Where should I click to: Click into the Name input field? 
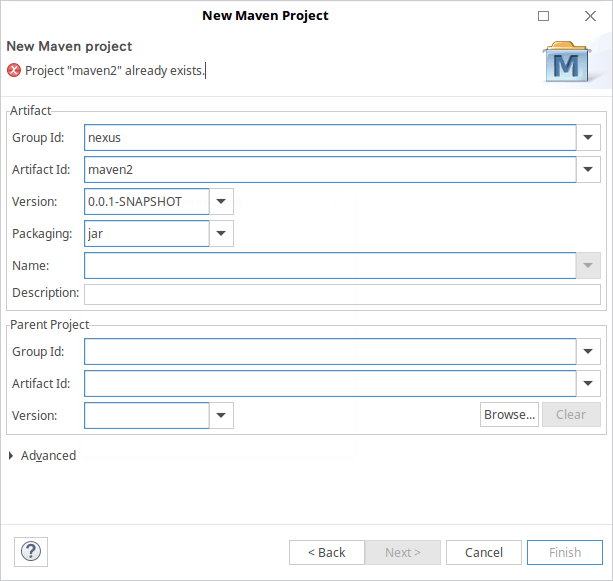[330, 265]
